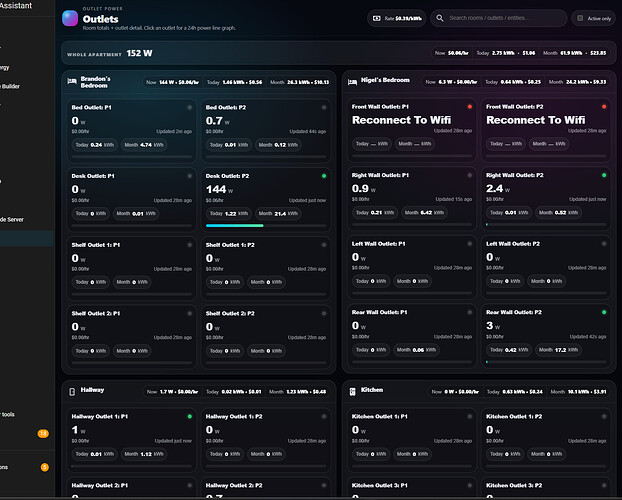
Task: Click Bed Outlet P2 0.7 W reading
Action: pyautogui.click(x=217, y=121)
